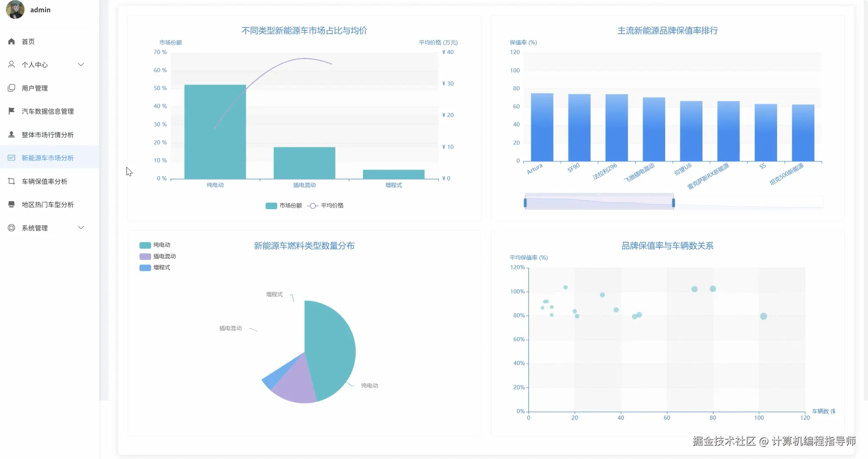This screenshot has width=868, height=459.
Task: Expand the 系统管理 submenu chevron
Action: 81,228
